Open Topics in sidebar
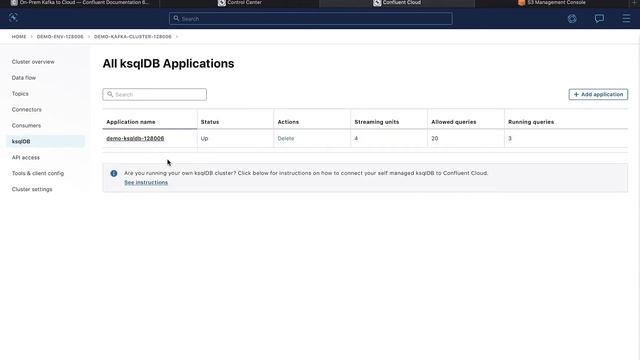Viewport: 640px width, 360px height. tap(20, 93)
